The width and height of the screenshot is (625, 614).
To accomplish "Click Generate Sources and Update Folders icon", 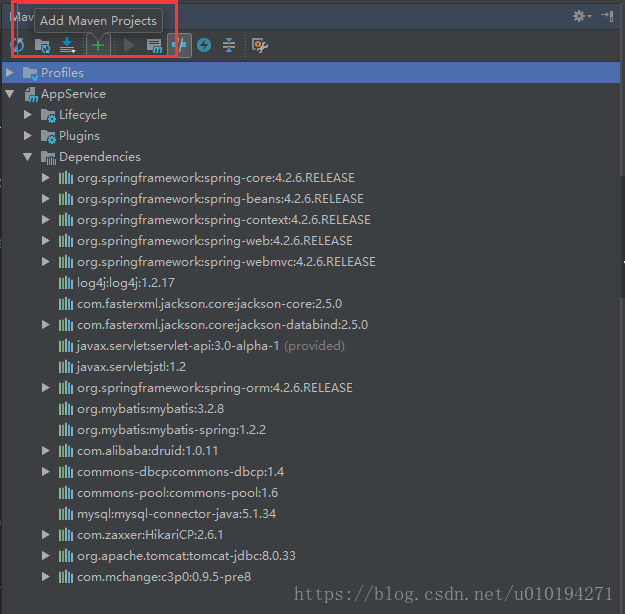I will [42, 46].
